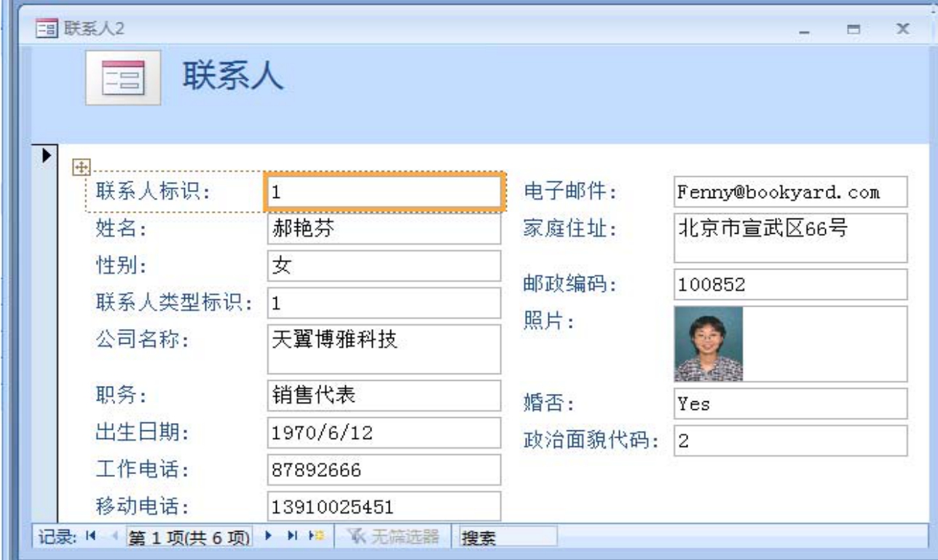938x560 pixels.
Task: Click the contact photo thumbnail
Action: pos(708,344)
